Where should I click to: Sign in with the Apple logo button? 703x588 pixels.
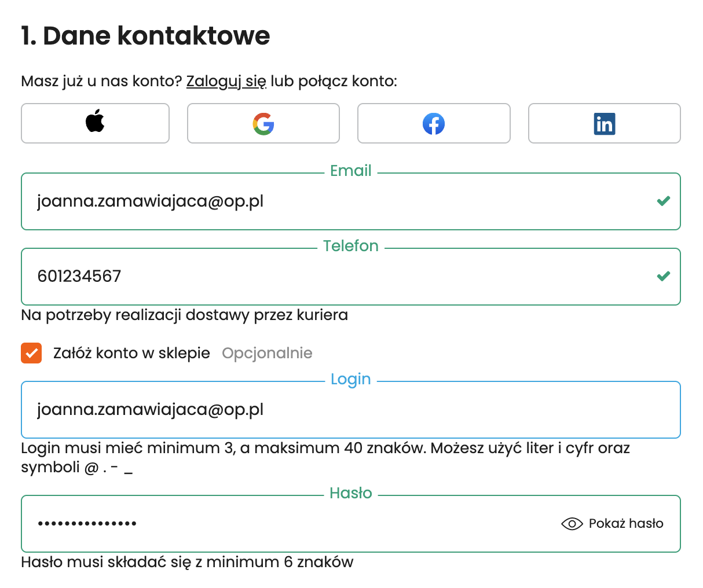(95, 123)
